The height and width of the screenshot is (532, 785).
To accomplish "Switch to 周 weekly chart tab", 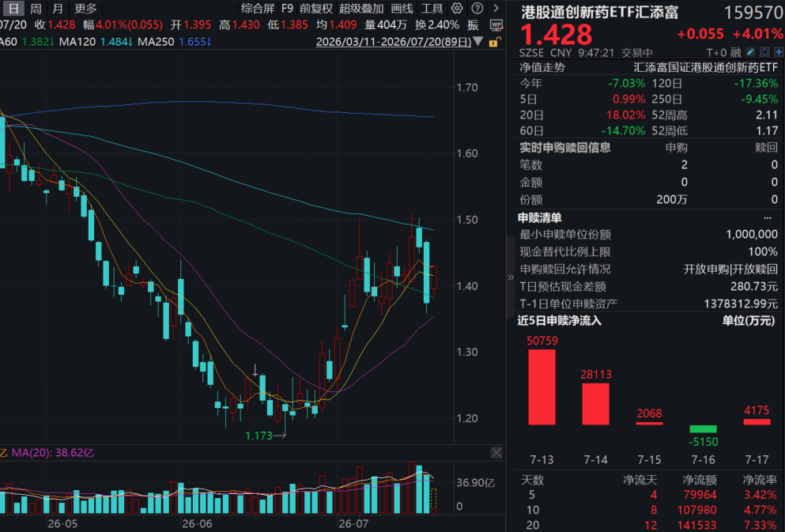I will pyautogui.click(x=35, y=9).
